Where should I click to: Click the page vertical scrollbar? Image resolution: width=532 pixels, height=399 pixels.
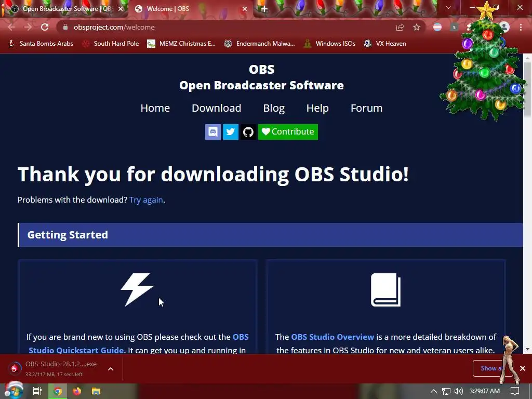527,89
